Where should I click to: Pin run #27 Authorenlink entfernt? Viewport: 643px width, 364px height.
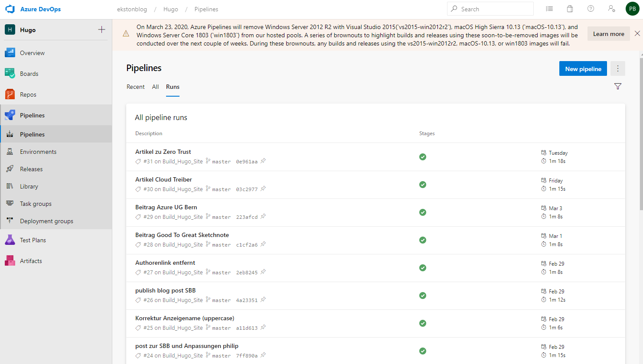(263, 272)
